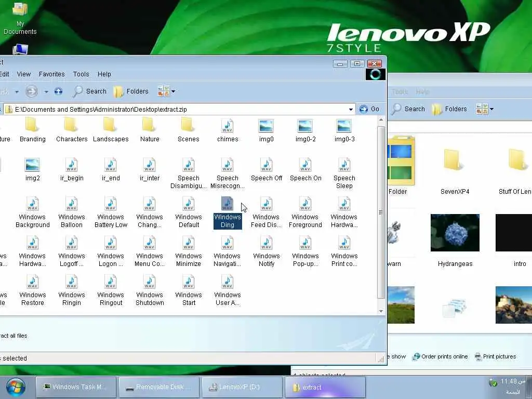Open the Branding folder in extract.zip

tap(32, 129)
